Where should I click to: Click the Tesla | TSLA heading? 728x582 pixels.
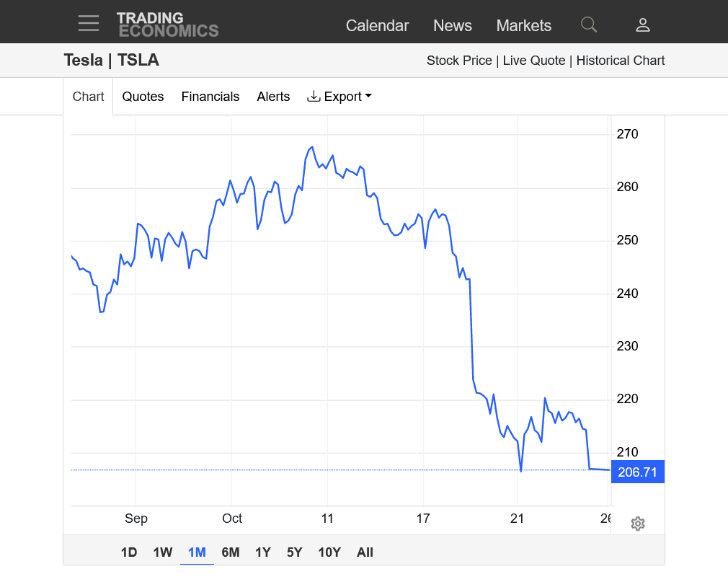pyautogui.click(x=112, y=61)
